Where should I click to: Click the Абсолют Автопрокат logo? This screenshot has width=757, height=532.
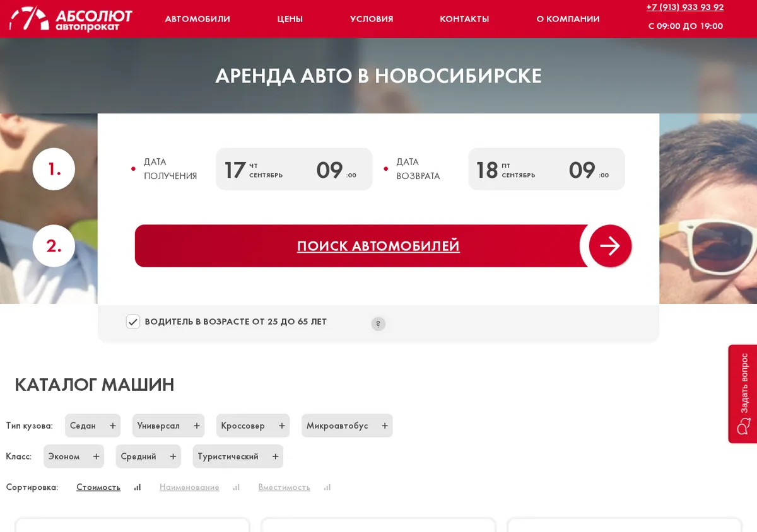click(71, 19)
